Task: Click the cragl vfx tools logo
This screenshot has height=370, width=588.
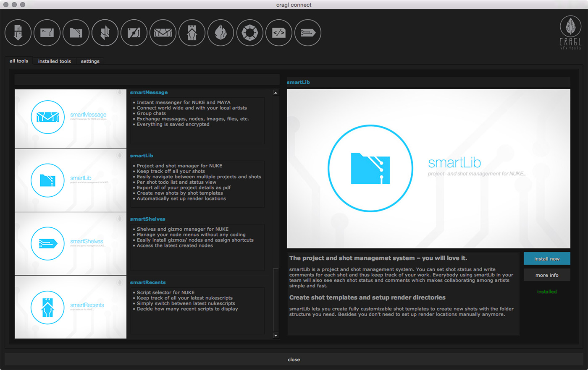Action: click(x=570, y=33)
